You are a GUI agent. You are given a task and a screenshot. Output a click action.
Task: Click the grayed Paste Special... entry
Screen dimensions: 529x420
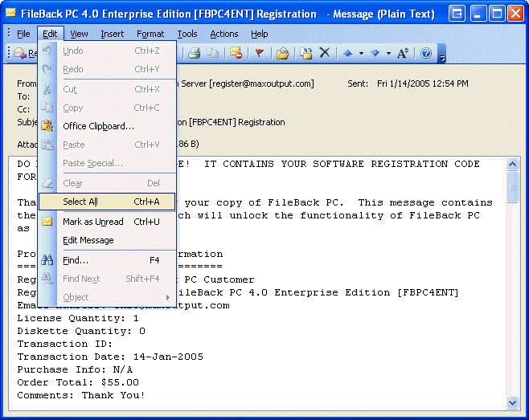click(x=107, y=163)
